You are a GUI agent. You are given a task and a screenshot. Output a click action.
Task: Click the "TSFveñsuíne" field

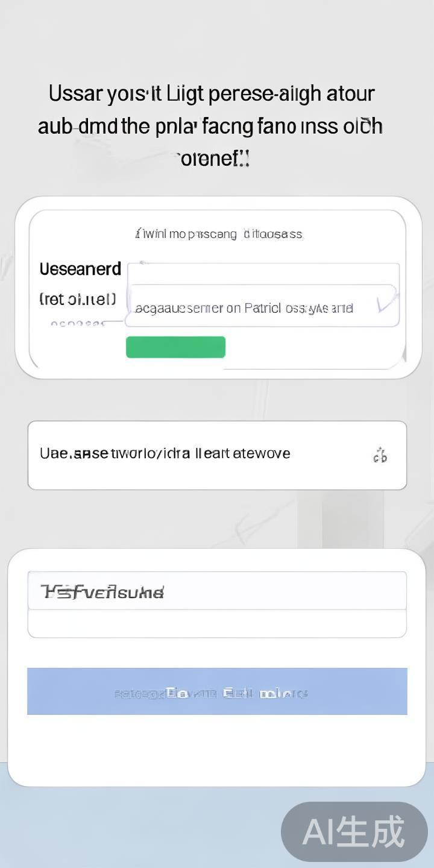point(217,591)
